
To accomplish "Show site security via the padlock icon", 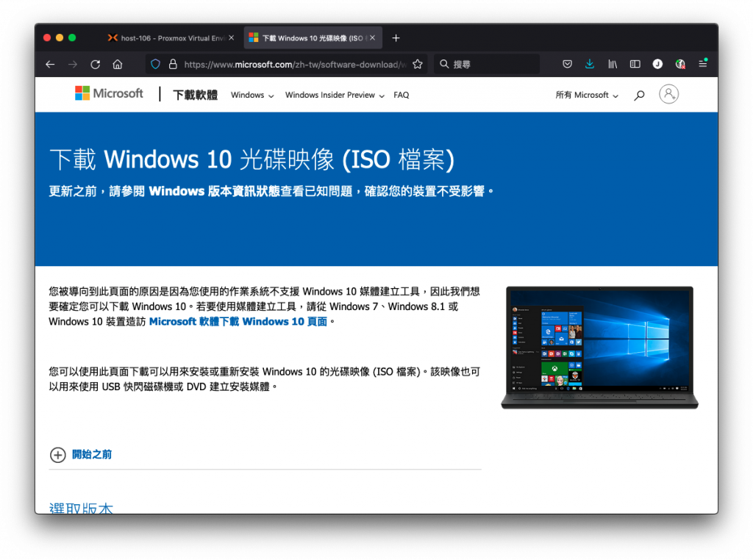I will click(173, 64).
